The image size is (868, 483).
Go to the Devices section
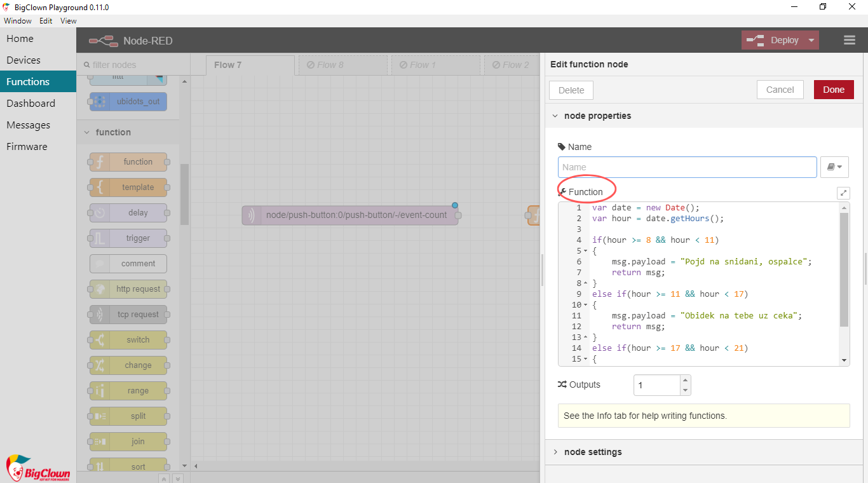coord(38,60)
